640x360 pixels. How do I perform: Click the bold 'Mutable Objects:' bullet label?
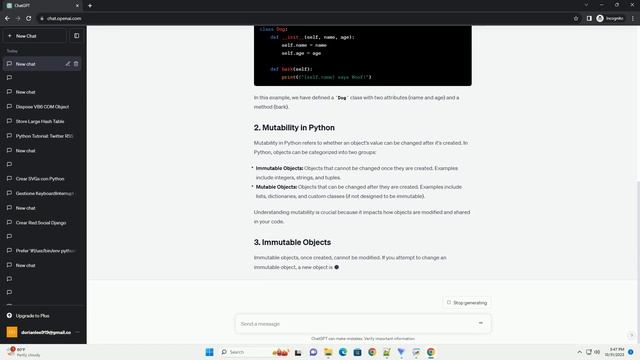point(276,187)
